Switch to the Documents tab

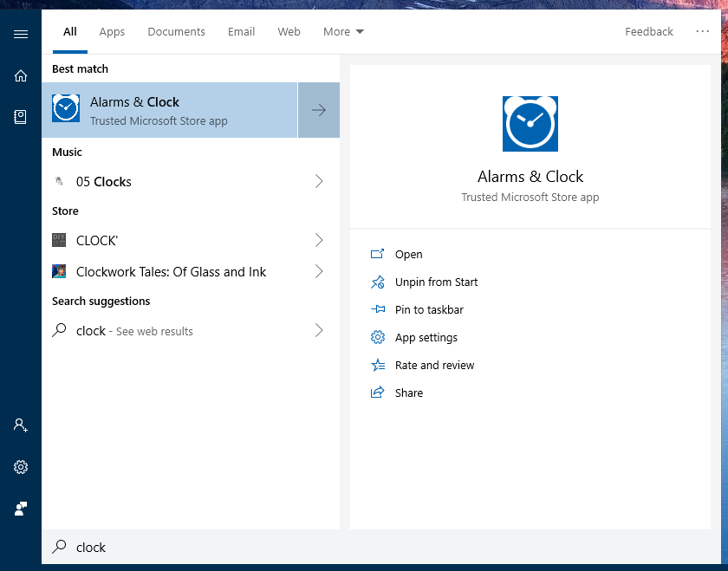point(177,31)
